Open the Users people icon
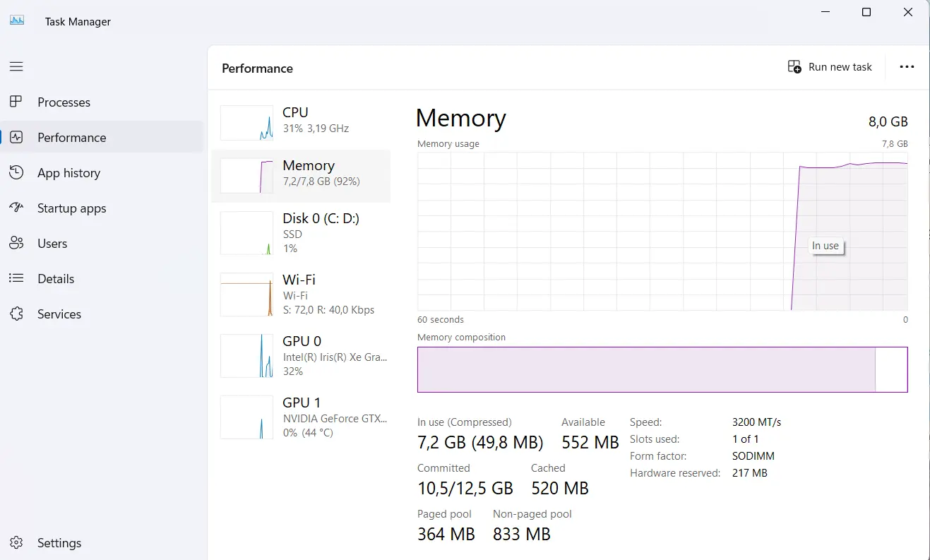930x560 pixels. click(x=16, y=243)
